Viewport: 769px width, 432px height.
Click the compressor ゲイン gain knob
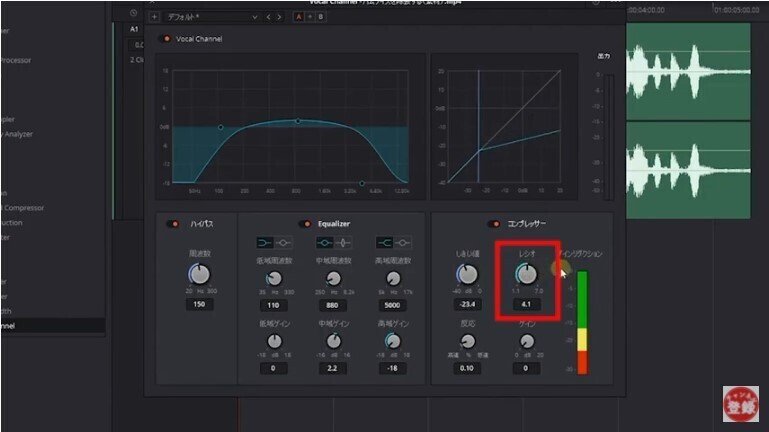[x=527, y=341]
